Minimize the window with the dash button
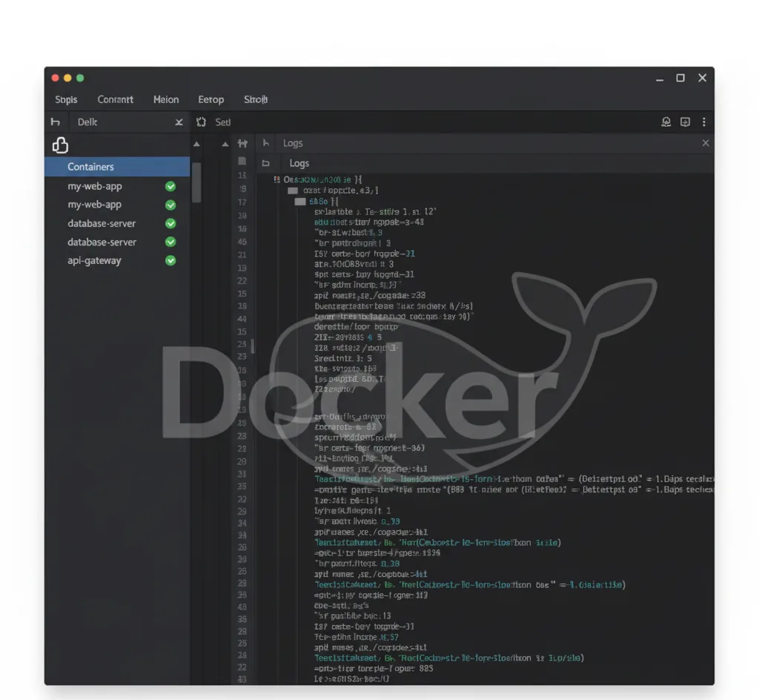 (x=660, y=80)
